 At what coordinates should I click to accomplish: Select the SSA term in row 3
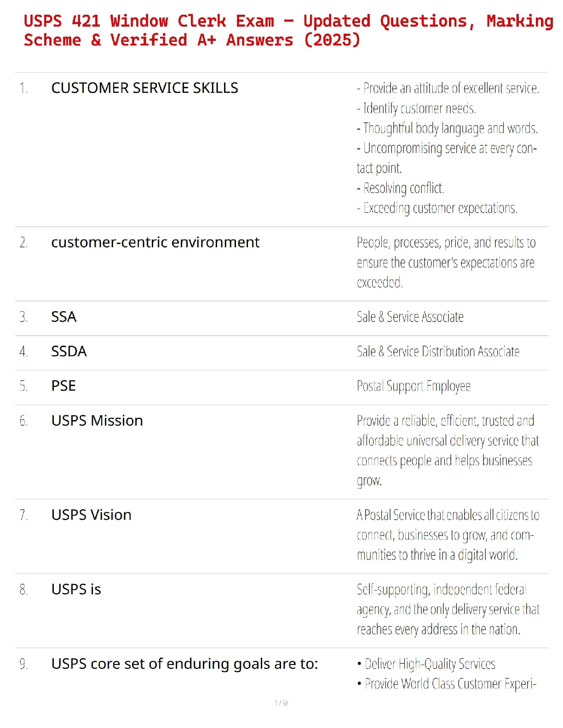[63, 317]
